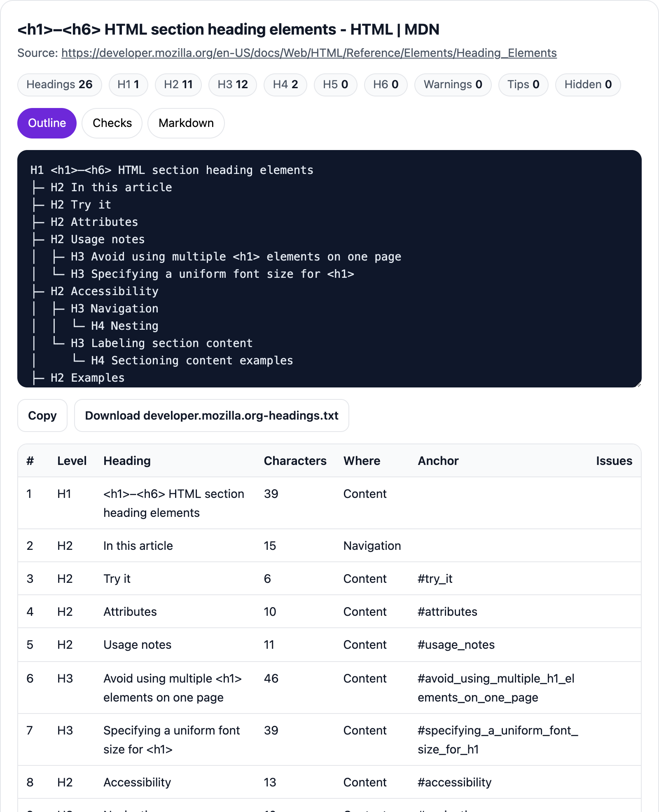
Task: Click the Hidden 0 pill
Action: (x=588, y=84)
